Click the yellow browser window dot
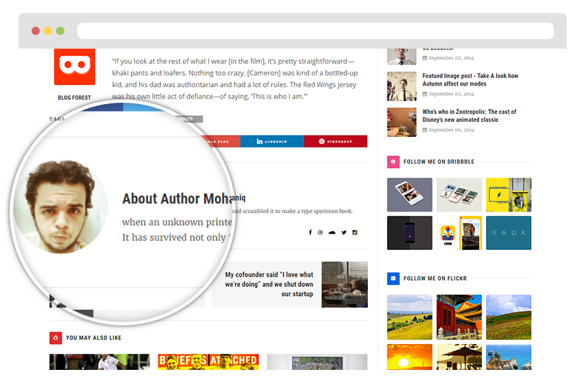The height and width of the screenshot is (385, 588). [x=48, y=31]
